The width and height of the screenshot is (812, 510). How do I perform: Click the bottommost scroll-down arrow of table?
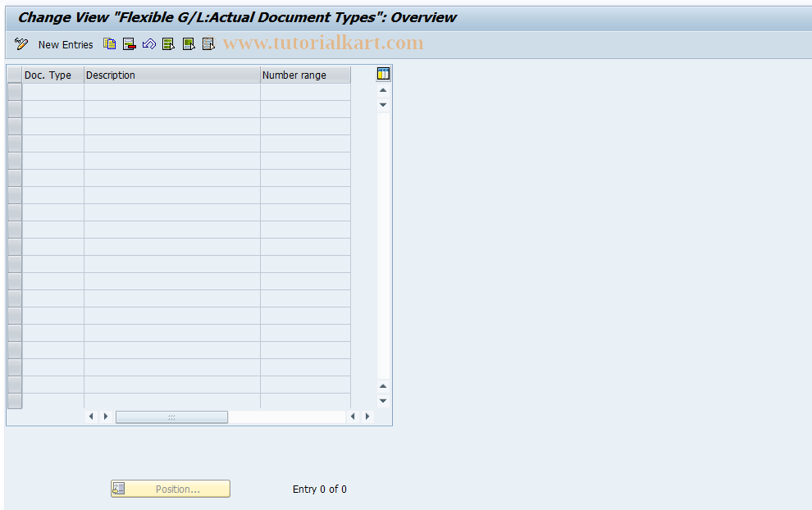click(383, 401)
